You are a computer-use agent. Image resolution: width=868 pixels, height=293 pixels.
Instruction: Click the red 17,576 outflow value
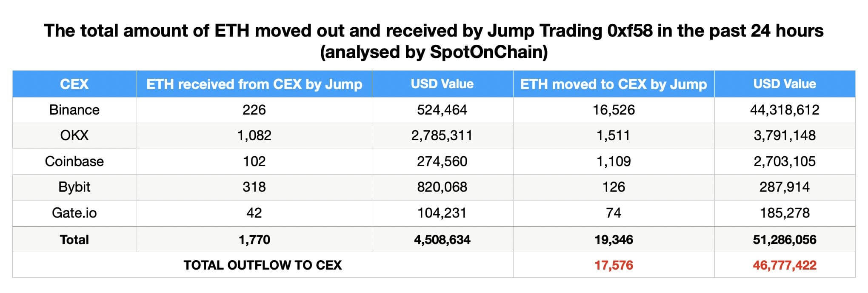(x=614, y=265)
